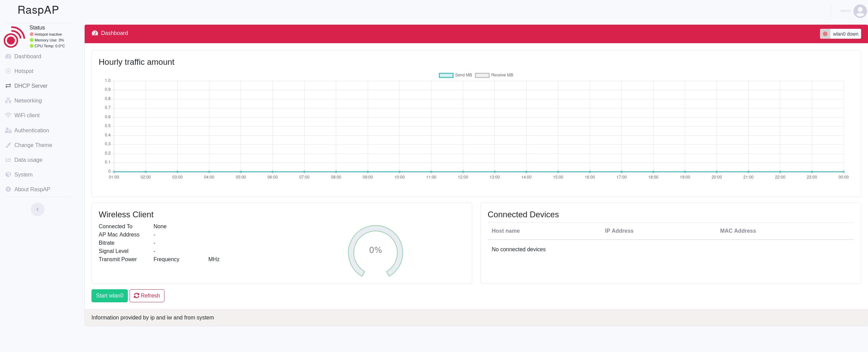This screenshot has width=868, height=352.
Task: Click the green Memory Use status dot
Action: (32, 40)
